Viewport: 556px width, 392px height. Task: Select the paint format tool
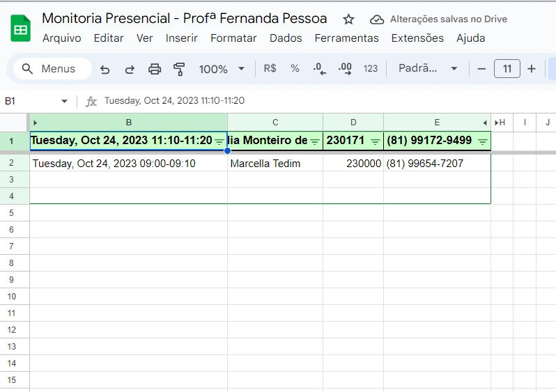(179, 69)
